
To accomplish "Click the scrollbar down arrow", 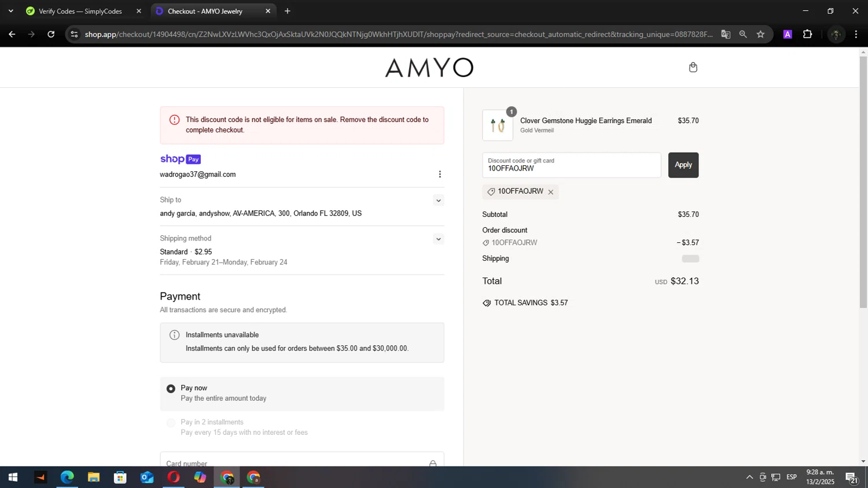I will 863,461.
